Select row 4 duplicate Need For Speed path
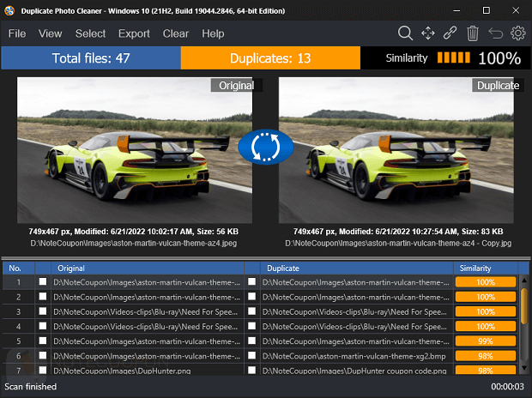 coord(354,327)
